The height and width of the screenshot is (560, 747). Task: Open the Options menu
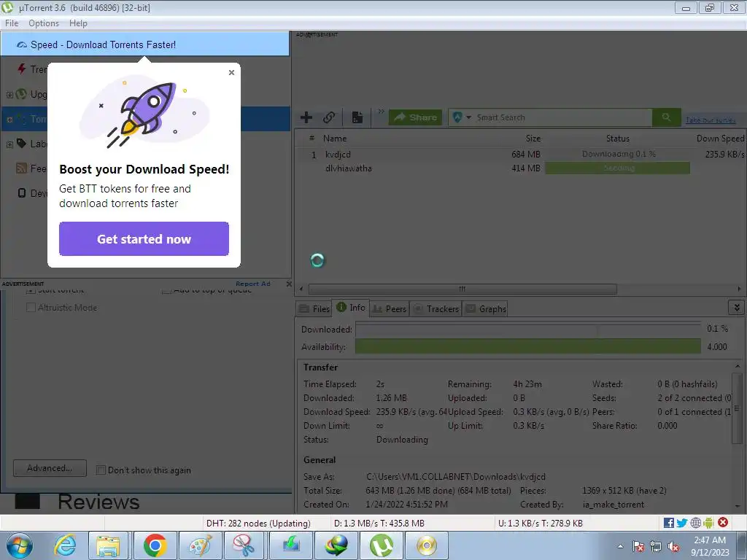[43, 23]
